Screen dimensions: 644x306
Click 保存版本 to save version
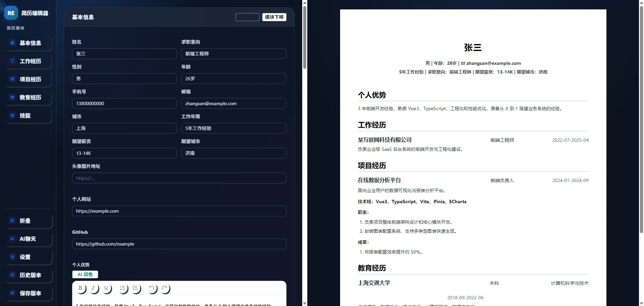[x=29, y=293]
